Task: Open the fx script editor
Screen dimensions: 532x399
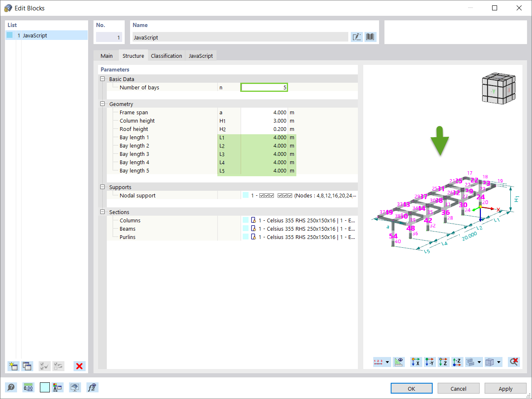Action: coord(92,387)
